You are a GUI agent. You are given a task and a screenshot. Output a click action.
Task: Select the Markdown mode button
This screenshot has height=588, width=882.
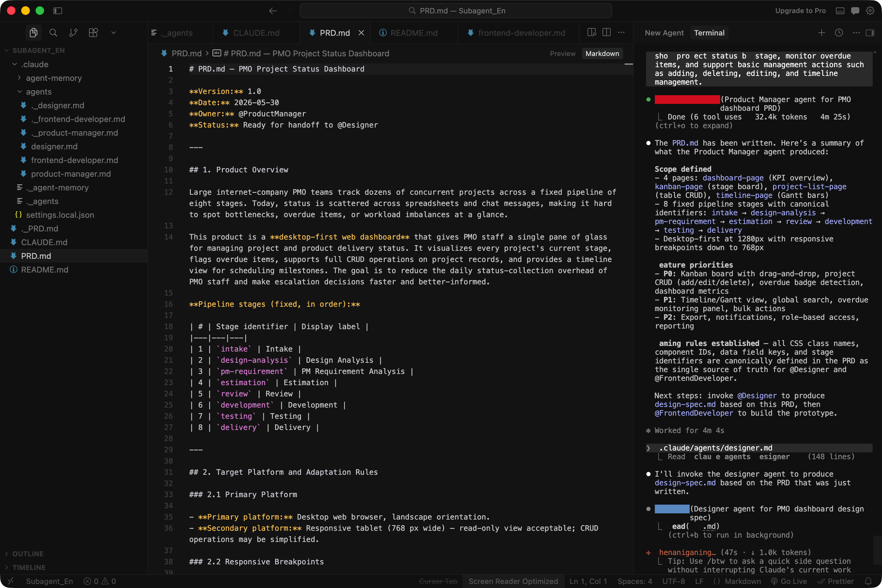click(x=602, y=54)
